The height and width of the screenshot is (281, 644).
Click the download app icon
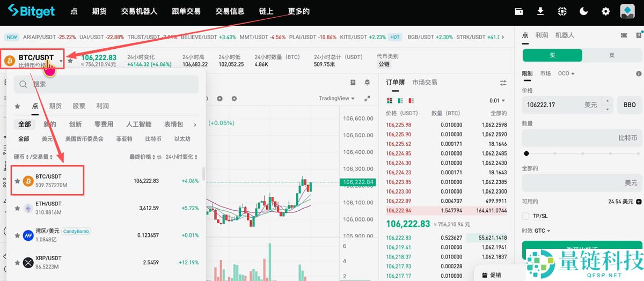(540, 11)
